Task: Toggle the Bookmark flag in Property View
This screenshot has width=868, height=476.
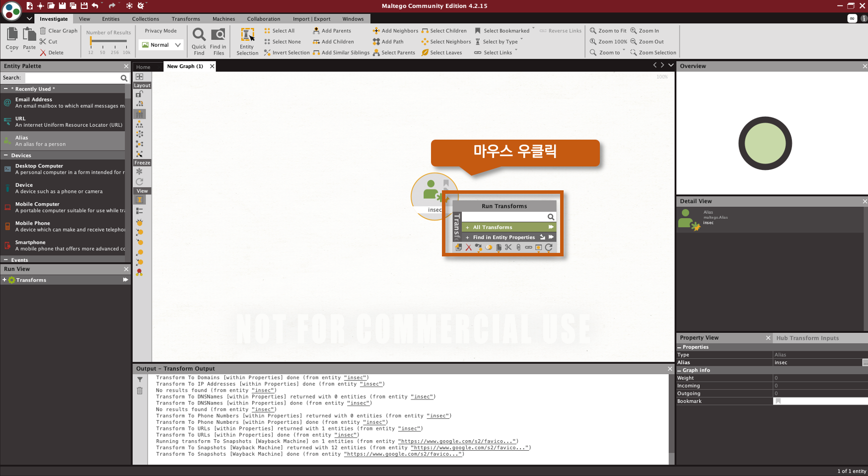Action: pyautogui.click(x=778, y=401)
